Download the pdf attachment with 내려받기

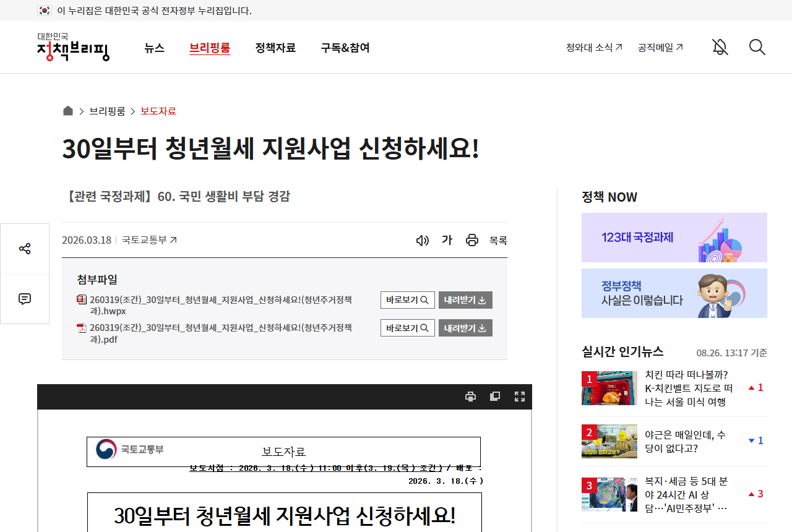tap(465, 328)
